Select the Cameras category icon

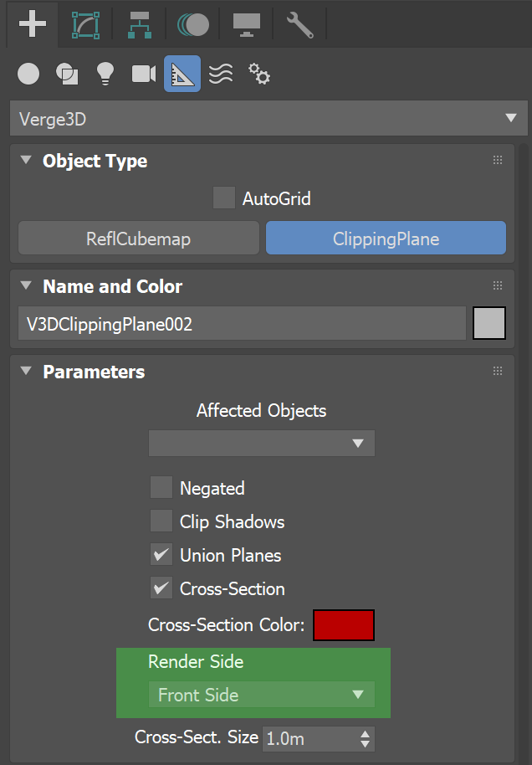point(144,74)
